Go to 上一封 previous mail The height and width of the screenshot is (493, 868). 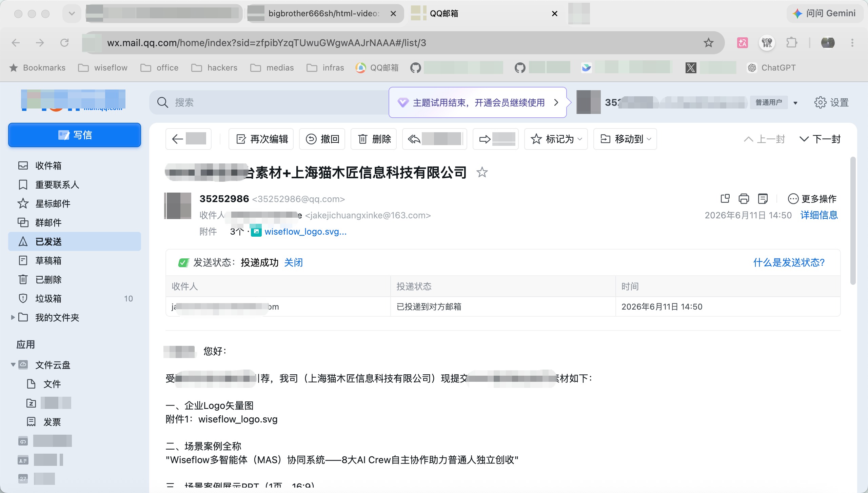click(x=764, y=139)
